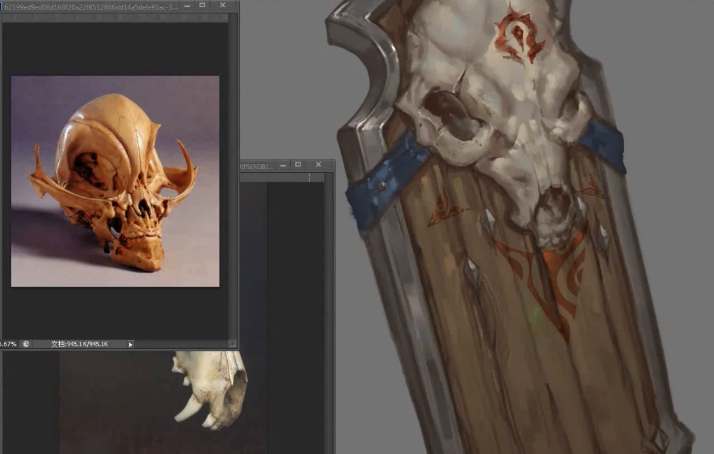Click the white tusked skull reference image
The height and width of the screenshot is (454, 714).
point(209,390)
